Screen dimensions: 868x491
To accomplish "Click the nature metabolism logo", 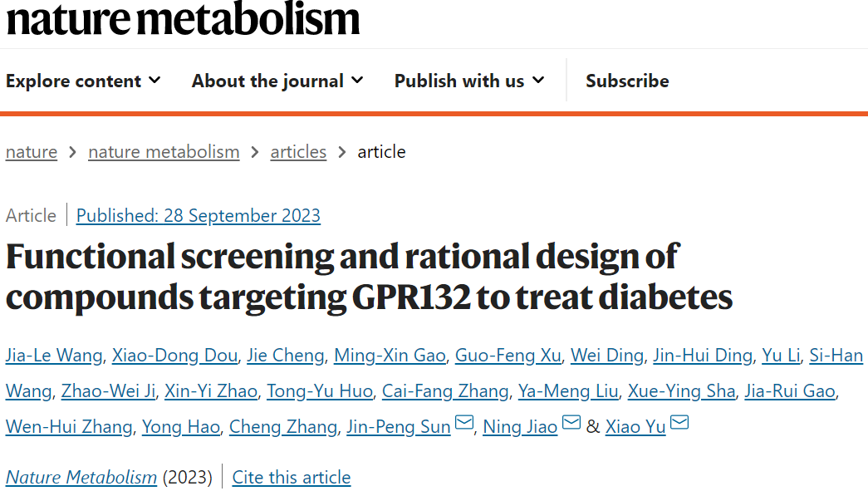I will pyautogui.click(x=184, y=18).
